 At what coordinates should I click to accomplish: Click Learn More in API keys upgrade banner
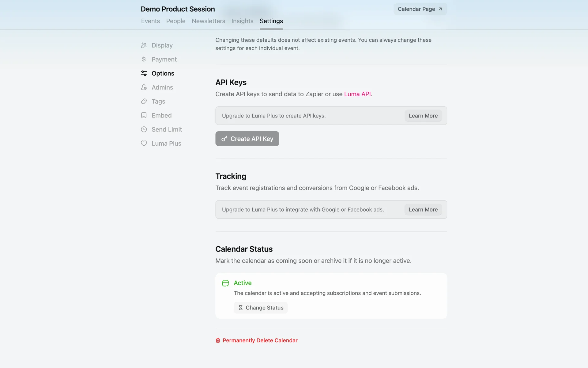(x=423, y=116)
